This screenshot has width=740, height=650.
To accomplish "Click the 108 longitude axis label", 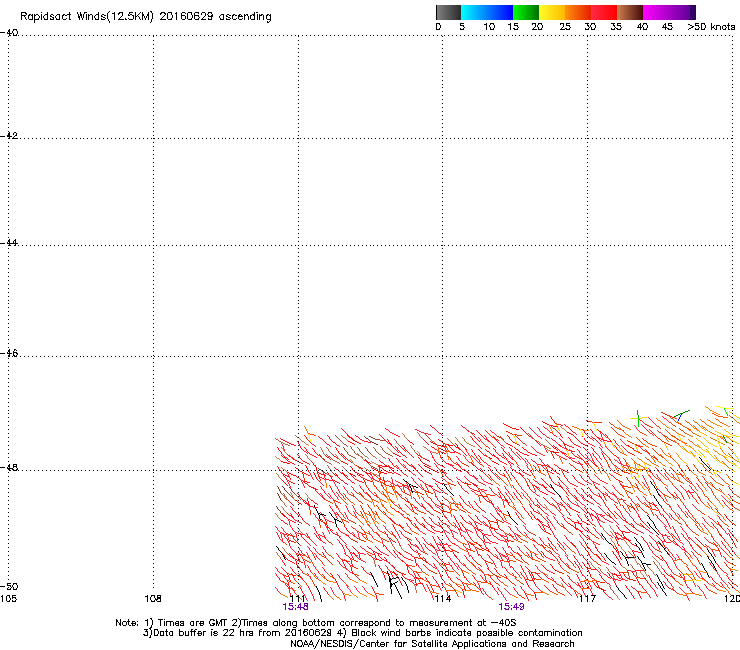I will 153,599.
